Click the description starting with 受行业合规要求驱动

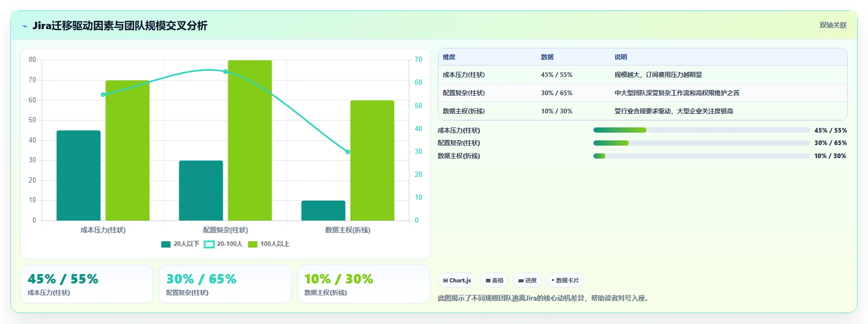(673, 111)
